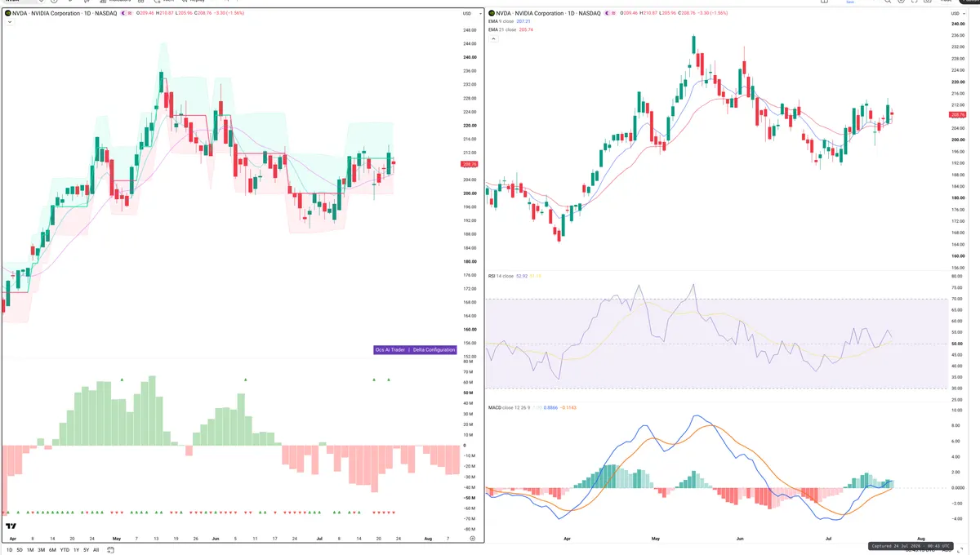Click the Aug label on left chart time axis
Image resolution: width=980 pixels, height=555 pixels.
[428, 539]
